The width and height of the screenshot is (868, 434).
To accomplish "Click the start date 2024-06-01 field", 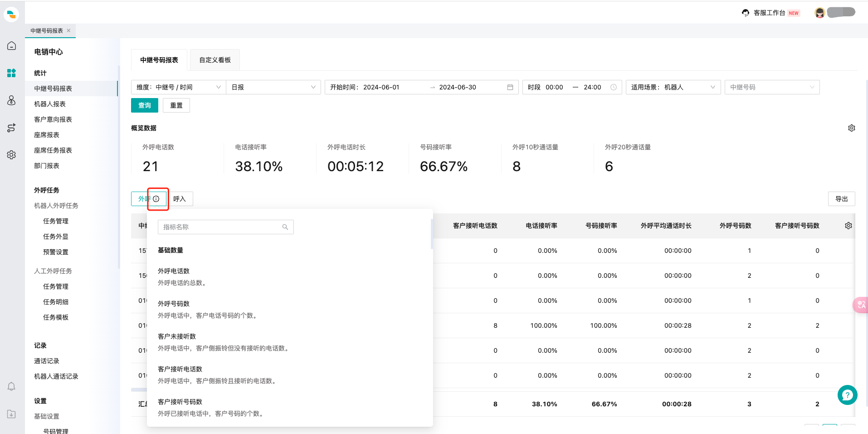I will pos(381,87).
